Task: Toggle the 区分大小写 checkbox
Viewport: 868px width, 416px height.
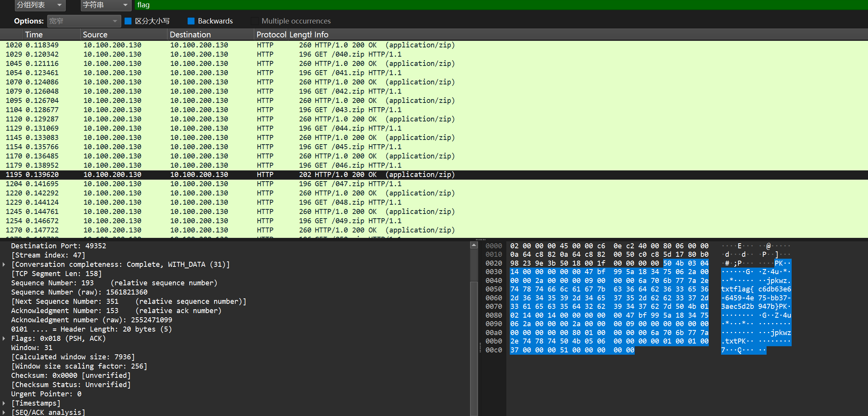Action: click(x=128, y=21)
